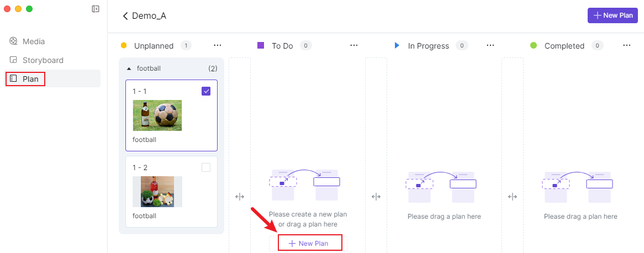
Task: Click the resize handle between To Do and In Progress
Action: coord(376,197)
